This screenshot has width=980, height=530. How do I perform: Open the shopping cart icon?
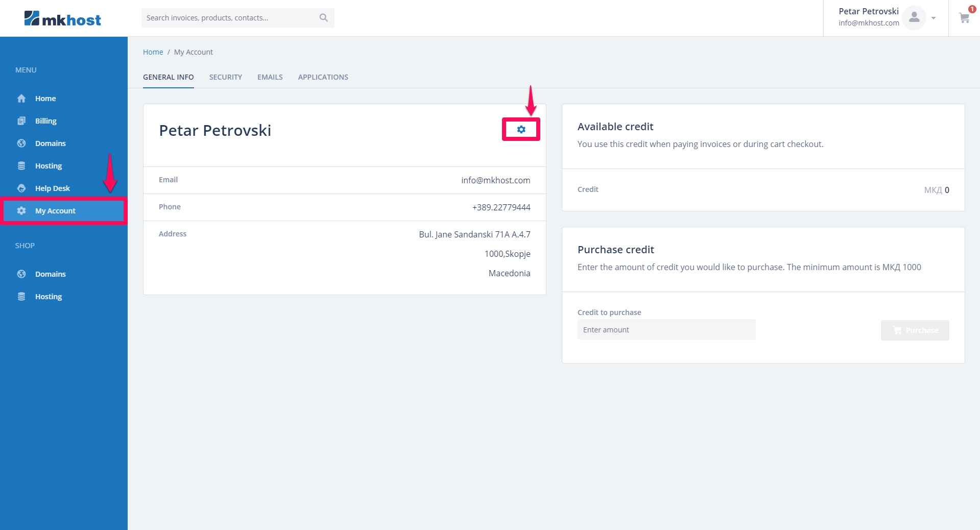pyautogui.click(x=964, y=18)
